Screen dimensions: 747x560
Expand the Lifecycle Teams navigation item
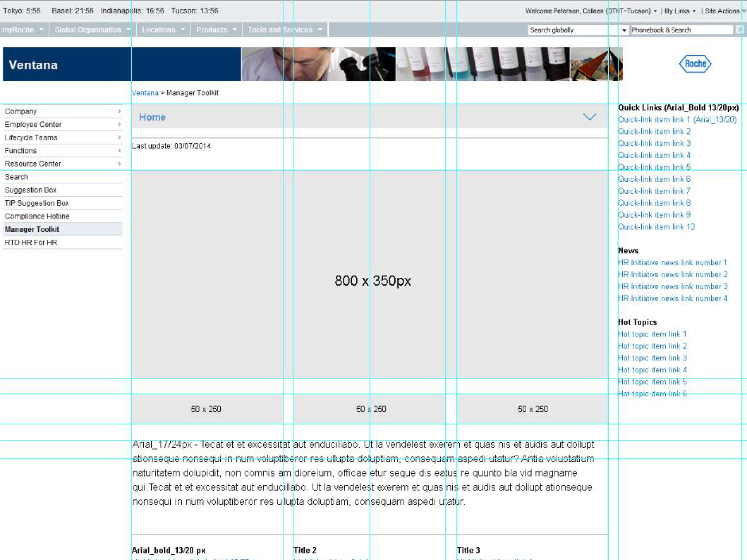coord(62,137)
